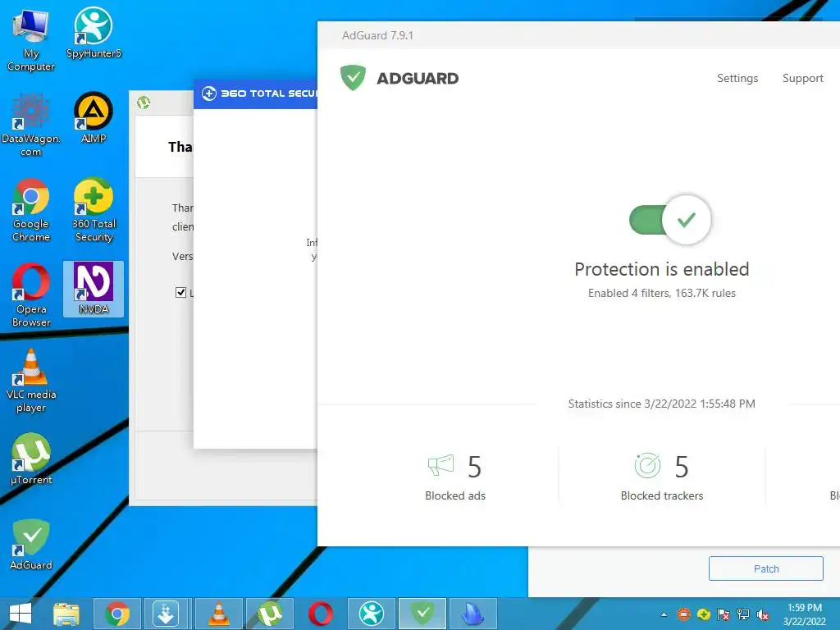840x630 pixels.
Task: Launch SpyHunter5 from desktop shortcut
Action: pyautogui.click(x=94, y=33)
